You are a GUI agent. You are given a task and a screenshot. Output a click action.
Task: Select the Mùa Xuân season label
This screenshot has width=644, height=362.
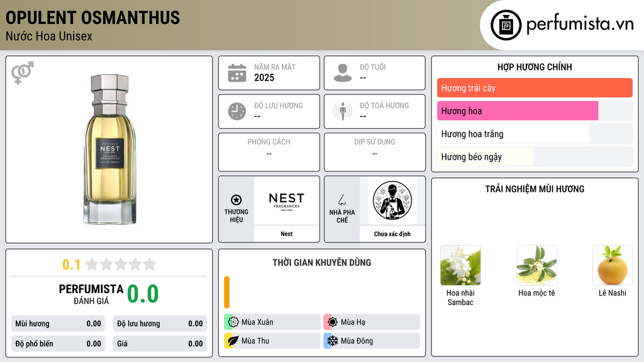pos(257,322)
